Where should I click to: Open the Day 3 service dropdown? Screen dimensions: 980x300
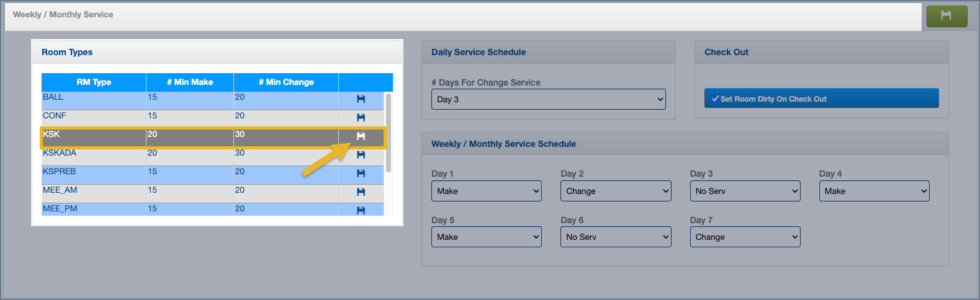tap(745, 191)
